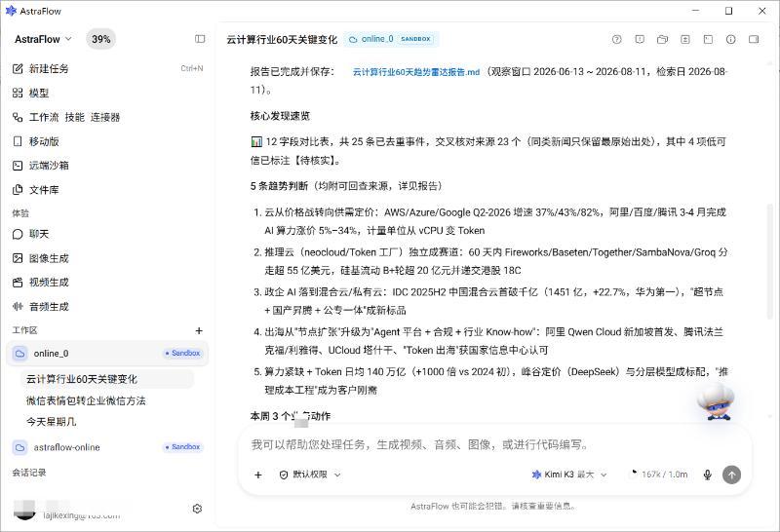The height and width of the screenshot is (532, 780).
Task: Open the 工作流 section
Action: click(44, 117)
